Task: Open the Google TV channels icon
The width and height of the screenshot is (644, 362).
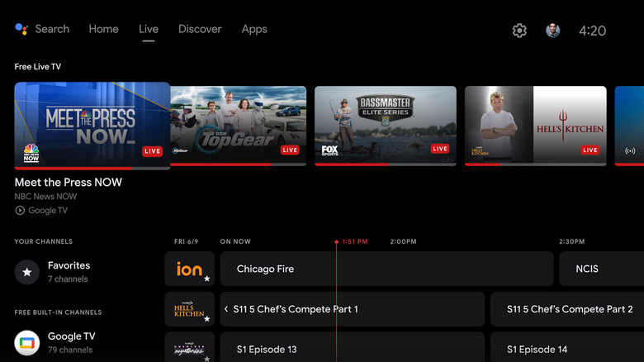Action: coord(27,342)
